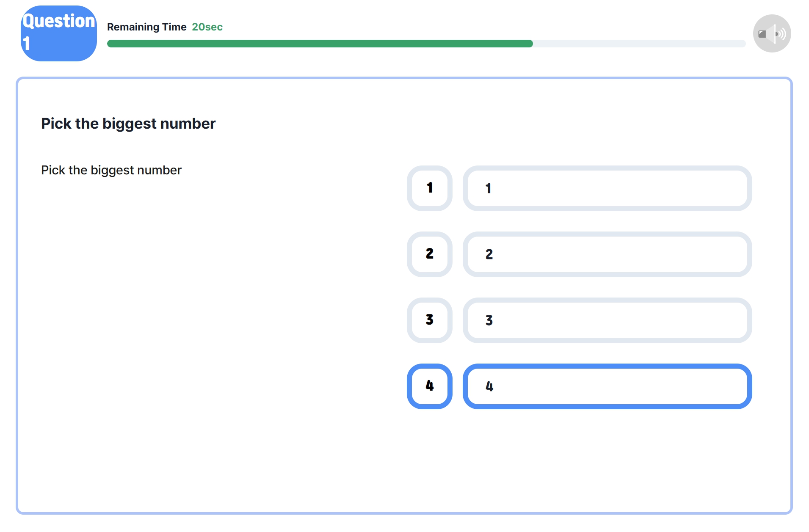Select answer key box number 2
The image size is (809, 532).
430,254
